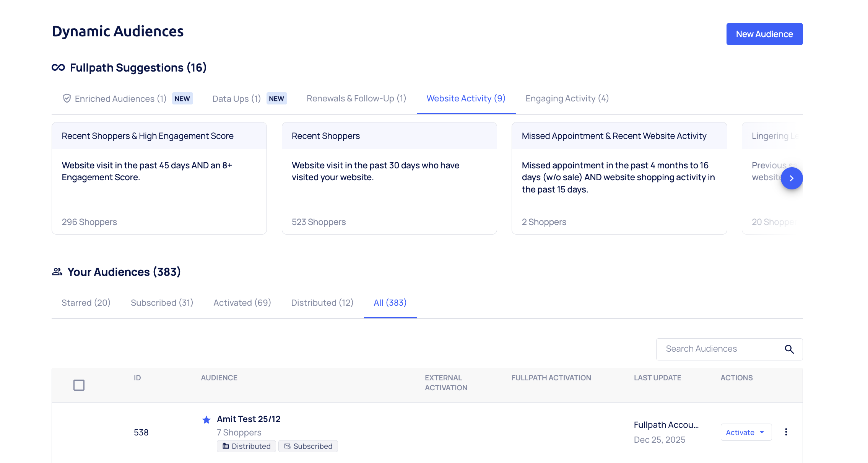Click the Fullpath infinity logo icon
The width and height of the screenshot is (868, 463).
(x=58, y=68)
